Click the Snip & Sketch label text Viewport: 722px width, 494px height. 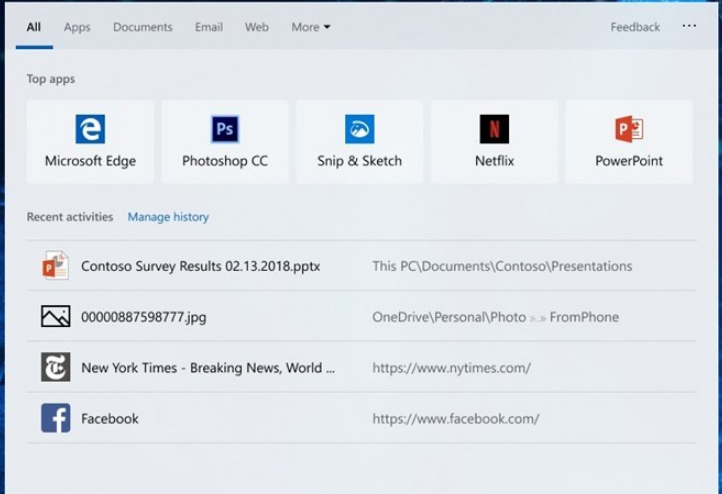click(x=360, y=161)
